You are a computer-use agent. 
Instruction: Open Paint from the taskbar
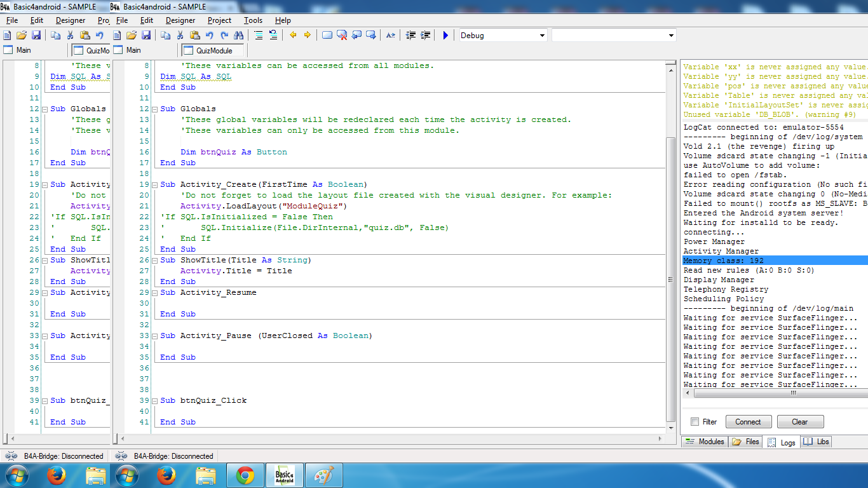click(x=324, y=475)
